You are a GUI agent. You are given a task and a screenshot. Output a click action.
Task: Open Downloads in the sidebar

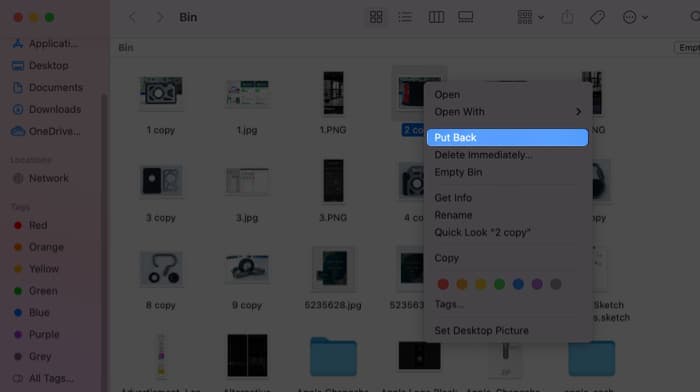(x=47, y=109)
